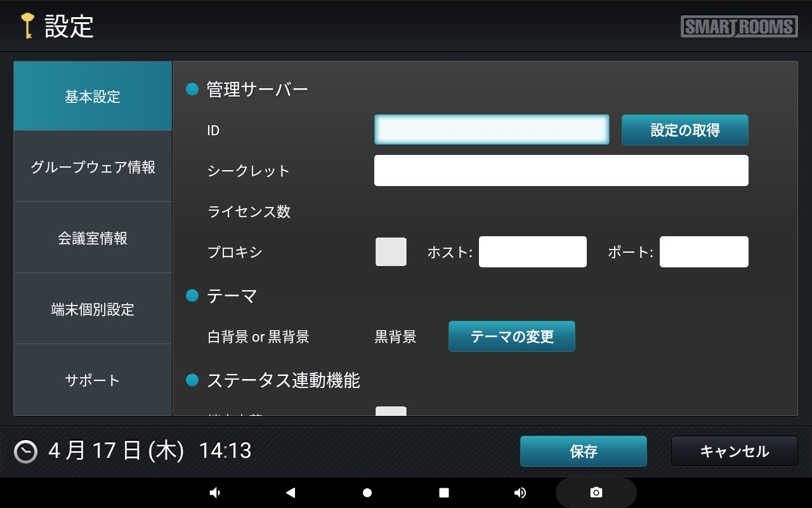Tap the Android home circle icon
The image size is (812, 508).
(367, 493)
